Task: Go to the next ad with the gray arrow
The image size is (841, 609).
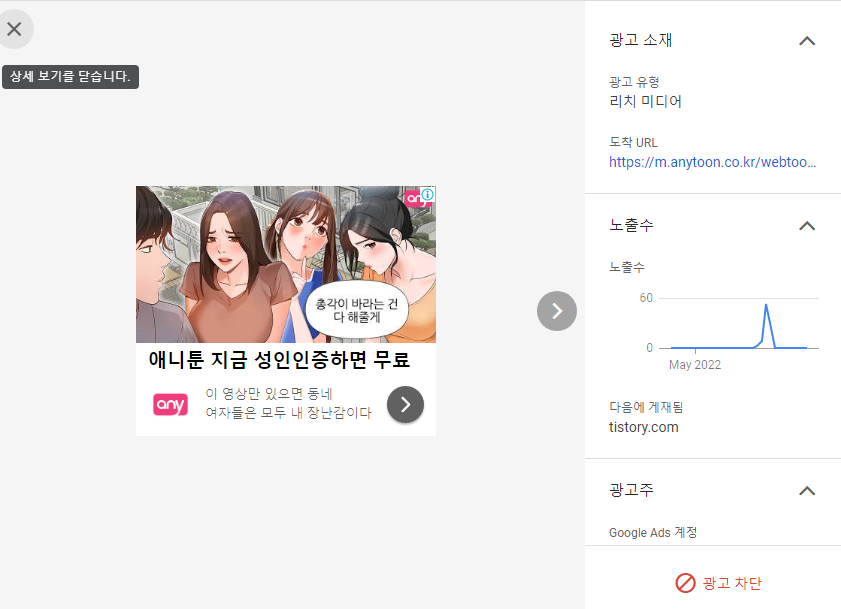Action: [x=557, y=311]
